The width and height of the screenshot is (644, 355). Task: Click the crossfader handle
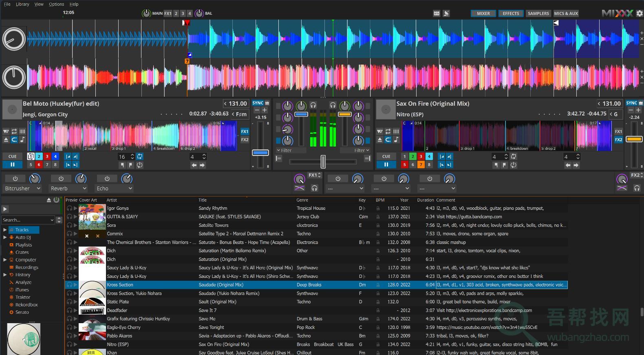click(x=323, y=162)
